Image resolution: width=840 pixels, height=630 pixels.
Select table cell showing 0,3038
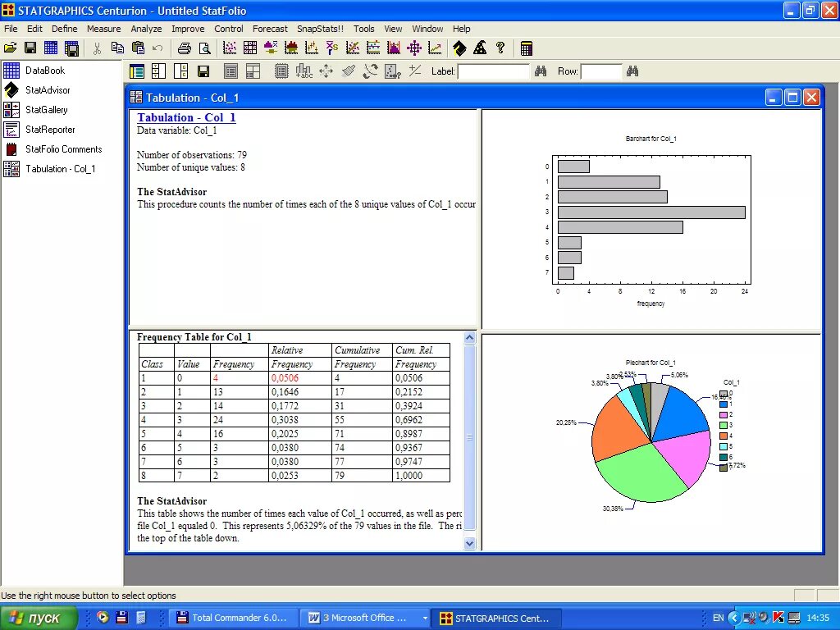coord(300,419)
